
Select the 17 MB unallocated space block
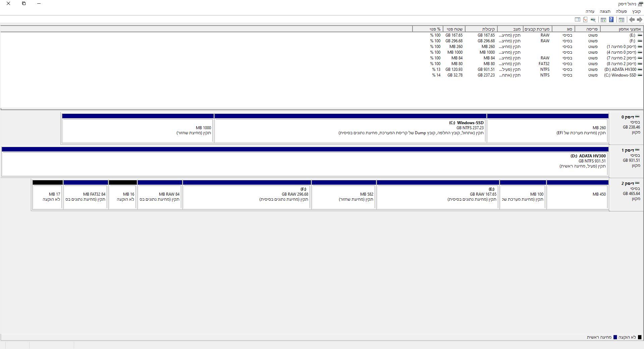tap(48, 194)
